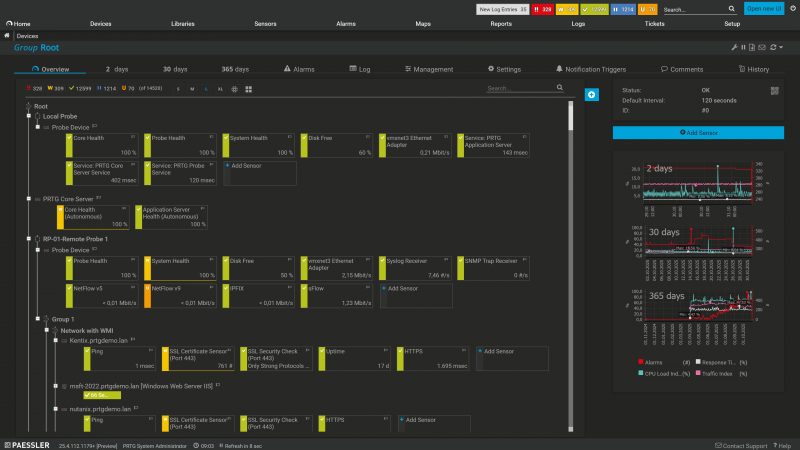
Task: Click the logout power icon
Action: tap(793, 8)
